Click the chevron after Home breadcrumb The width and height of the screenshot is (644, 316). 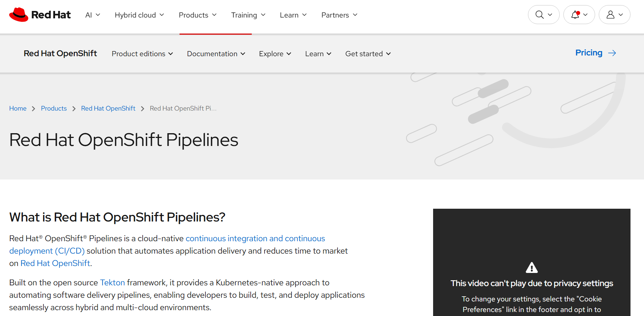tap(34, 109)
